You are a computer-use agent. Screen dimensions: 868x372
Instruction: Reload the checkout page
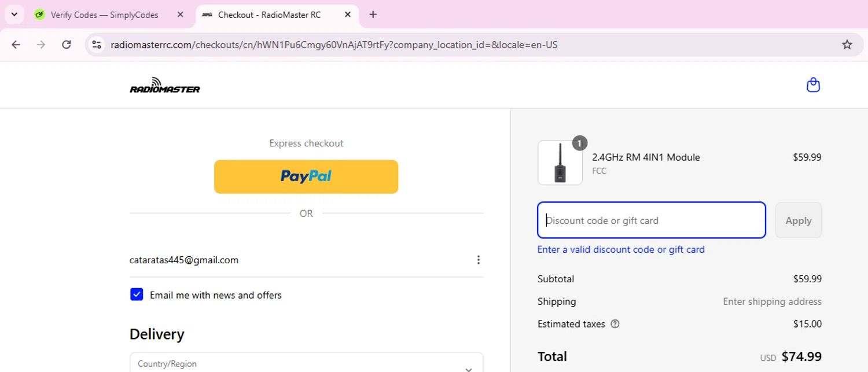coord(67,45)
